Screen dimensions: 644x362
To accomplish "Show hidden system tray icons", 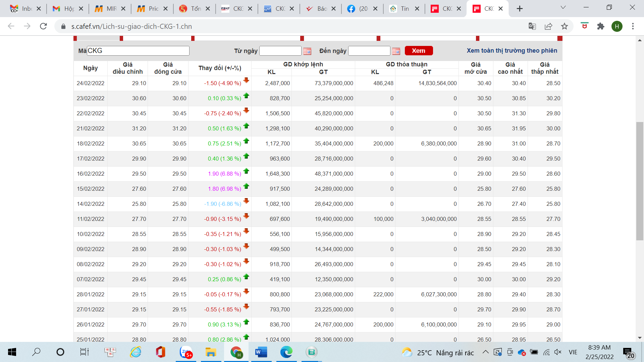I will [x=485, y=352].
